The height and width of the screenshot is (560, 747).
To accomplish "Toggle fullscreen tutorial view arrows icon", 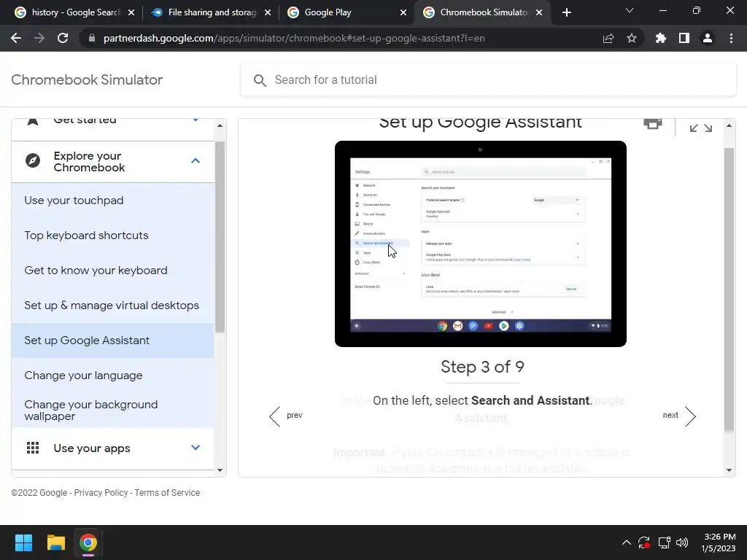I will coord(701,128).
